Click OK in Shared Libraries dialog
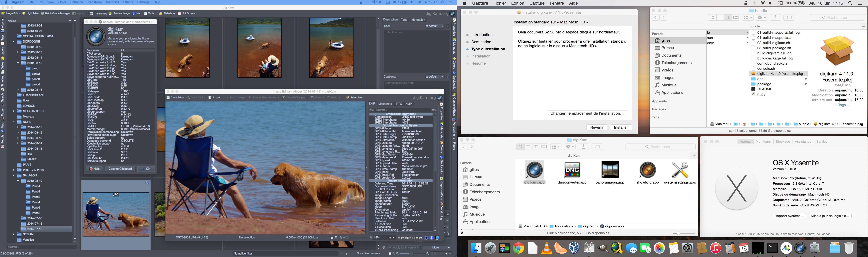Viewport: 868px width, 257px height. click(x=146, y=169)
